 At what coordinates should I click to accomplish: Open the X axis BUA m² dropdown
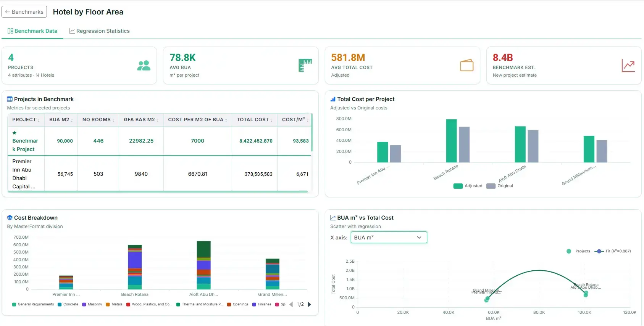pos(389,238)
